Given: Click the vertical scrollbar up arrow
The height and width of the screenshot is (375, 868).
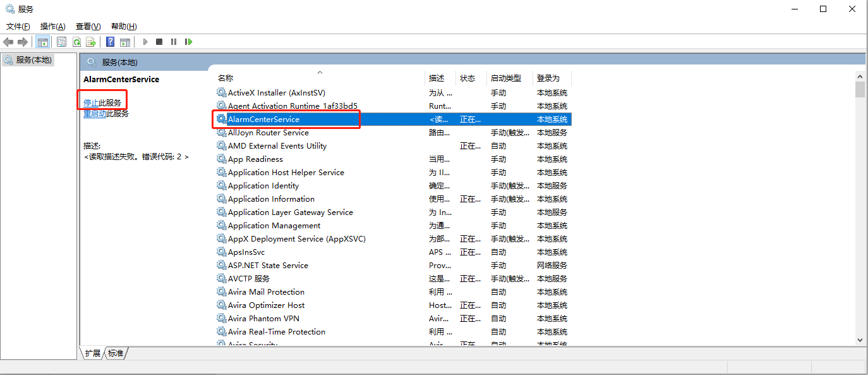Looking at the screenshot, I should coord(860,76).
